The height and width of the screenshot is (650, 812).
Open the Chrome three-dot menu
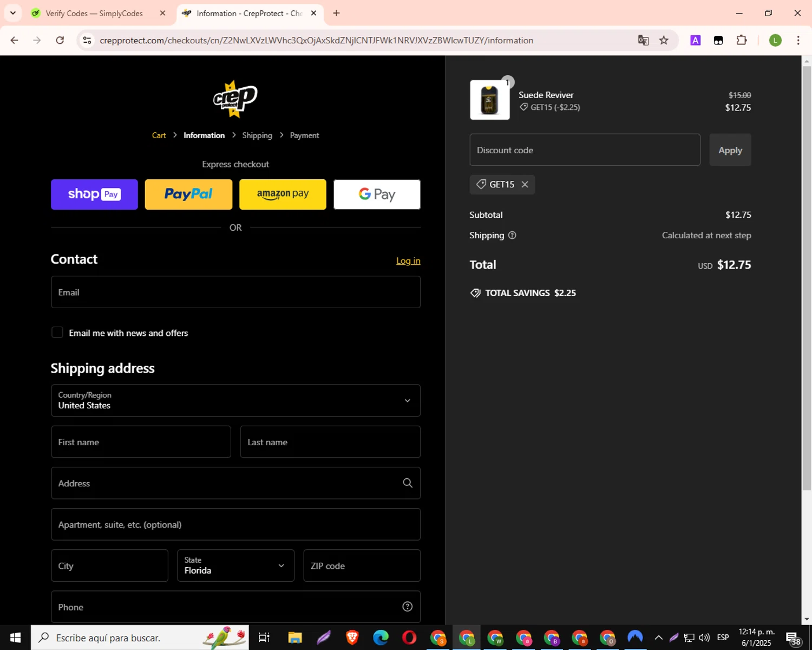pos(798,41)
